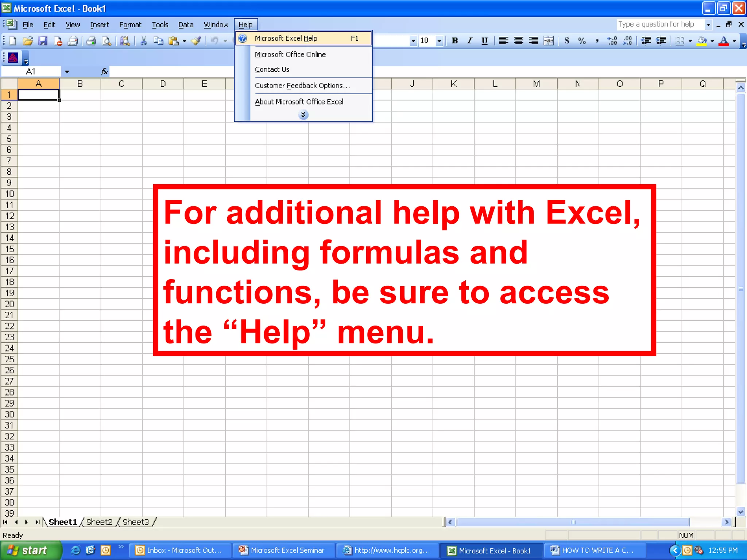Image resolution: width=747 pixels, height=560 pixels.
Task: Open the Data menu
Action: pyautogui.click(x=186, y=24)
